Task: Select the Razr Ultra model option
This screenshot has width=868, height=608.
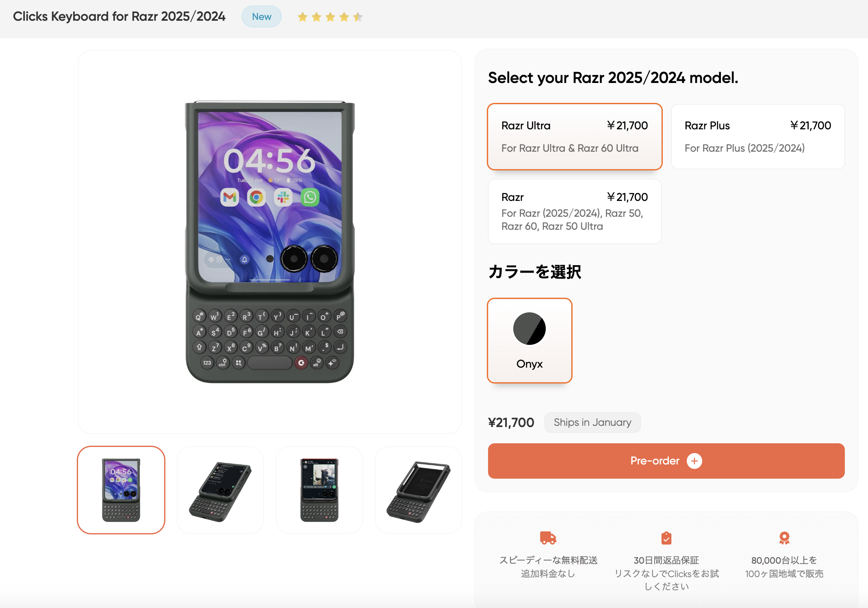Action: tap(574, 137)
